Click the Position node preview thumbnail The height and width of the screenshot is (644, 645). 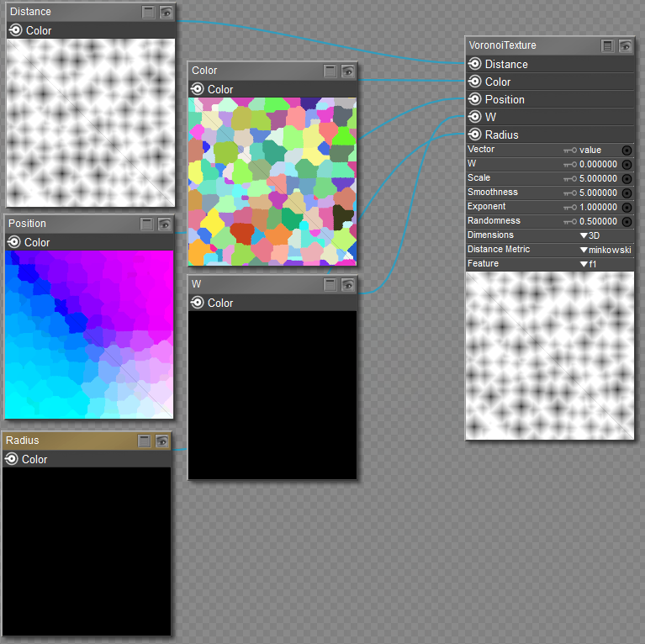(x=89, y=334)
